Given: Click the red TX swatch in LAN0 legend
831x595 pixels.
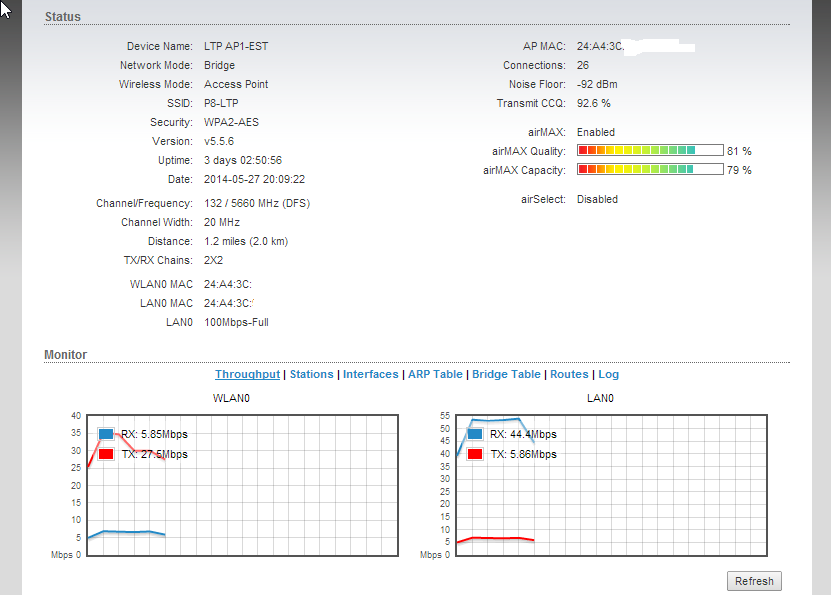Looking at the screenshot, I should point(475,454).
